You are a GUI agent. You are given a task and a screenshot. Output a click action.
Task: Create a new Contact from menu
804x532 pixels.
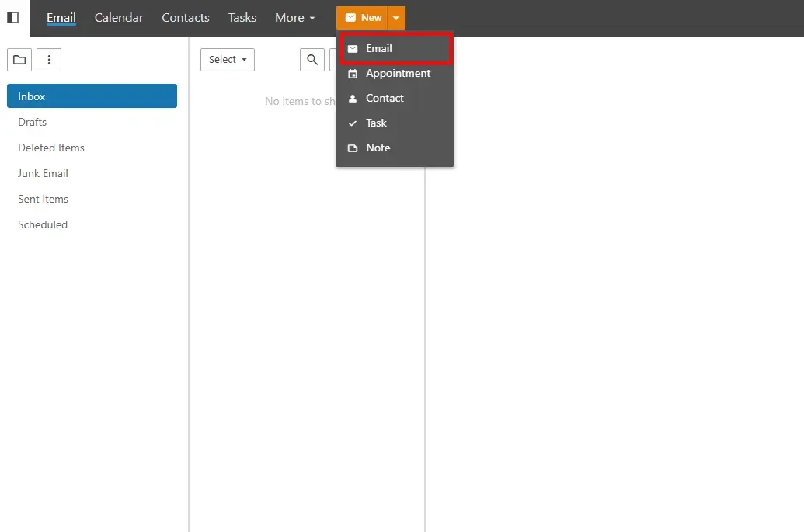click(x=385, y=98)
